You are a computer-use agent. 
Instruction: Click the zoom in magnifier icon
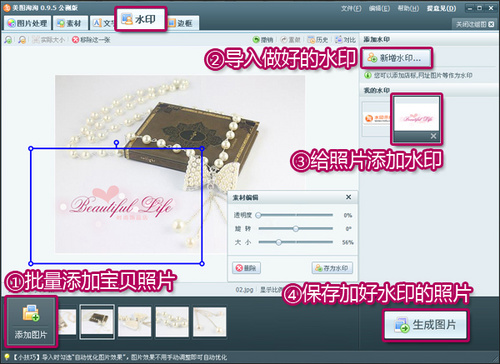pyautogui.click(x=8, y=40)
